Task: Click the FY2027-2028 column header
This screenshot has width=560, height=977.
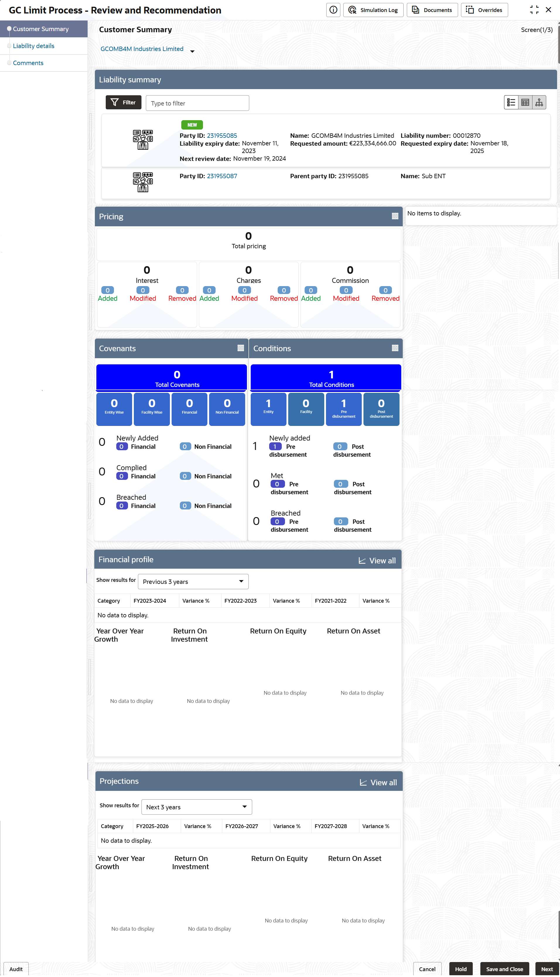Action: pyautogui.click(x=330, y=826)
